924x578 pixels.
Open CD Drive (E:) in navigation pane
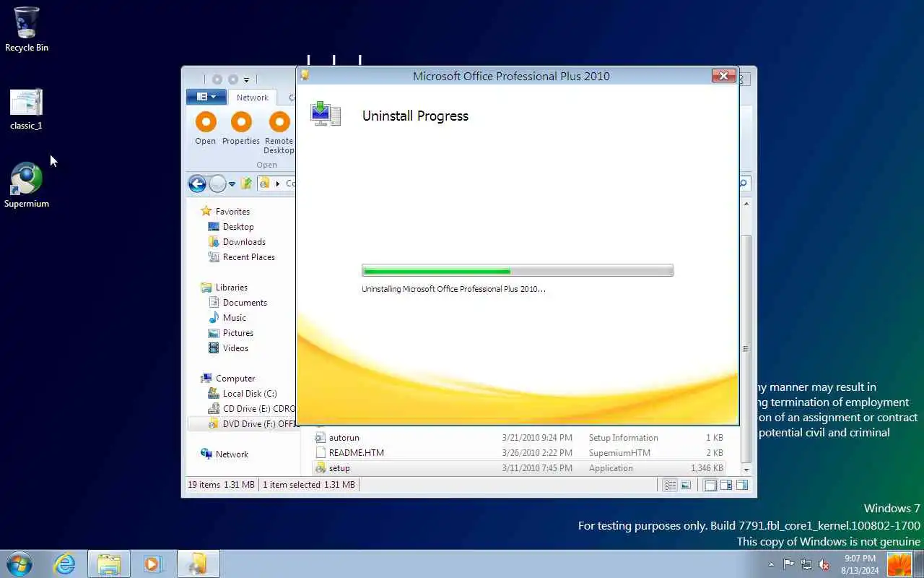[x=251, y=409]
